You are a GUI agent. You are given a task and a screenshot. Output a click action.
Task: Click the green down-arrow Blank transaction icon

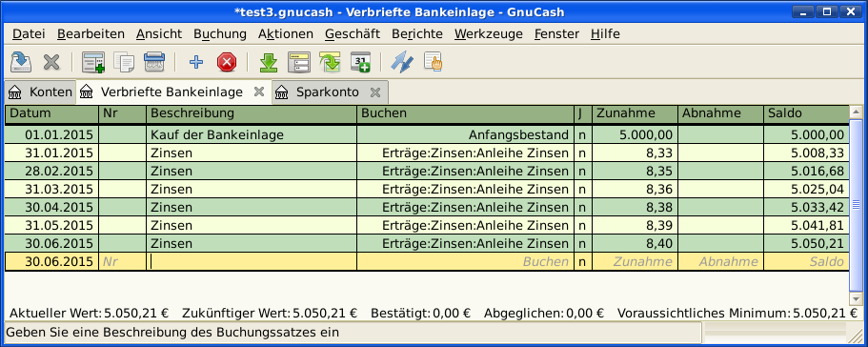(x=269, y=62)
